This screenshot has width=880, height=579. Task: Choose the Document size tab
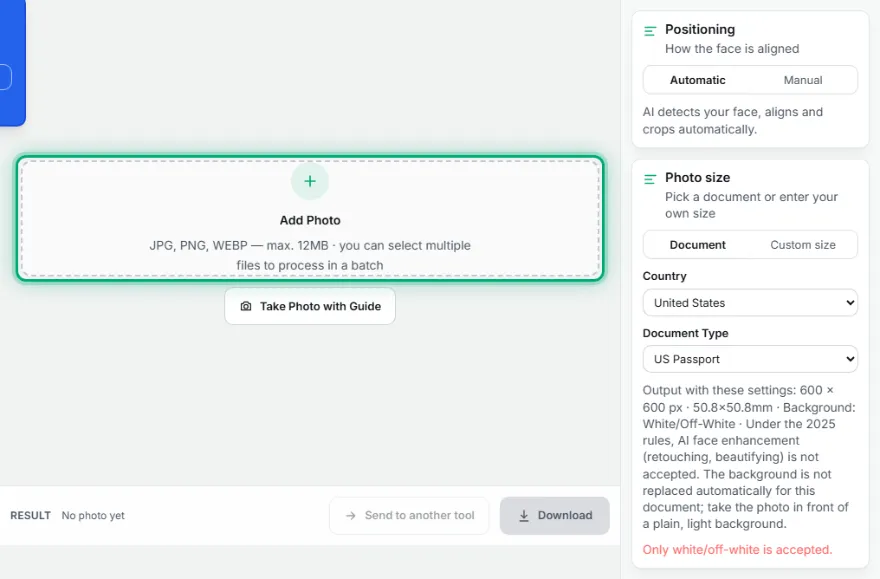[698, 245]
